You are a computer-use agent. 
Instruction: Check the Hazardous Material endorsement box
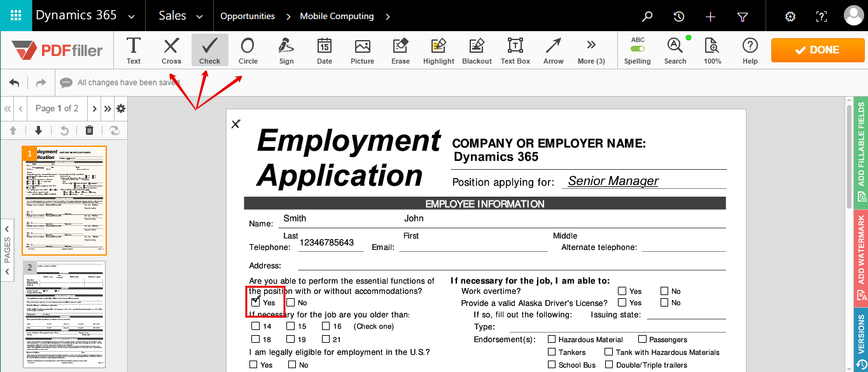point(552,340)
